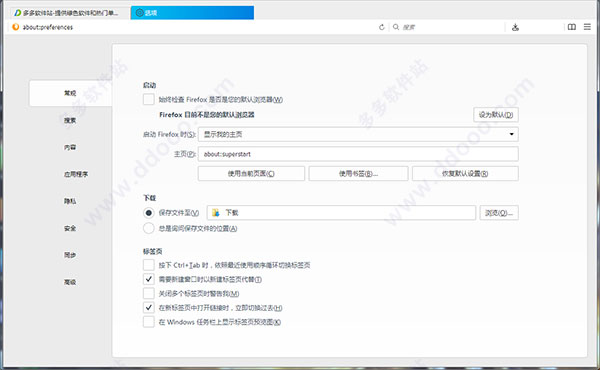Open the 内容 preferences category
Screen dimensions: 600x370
pos(70,147)
